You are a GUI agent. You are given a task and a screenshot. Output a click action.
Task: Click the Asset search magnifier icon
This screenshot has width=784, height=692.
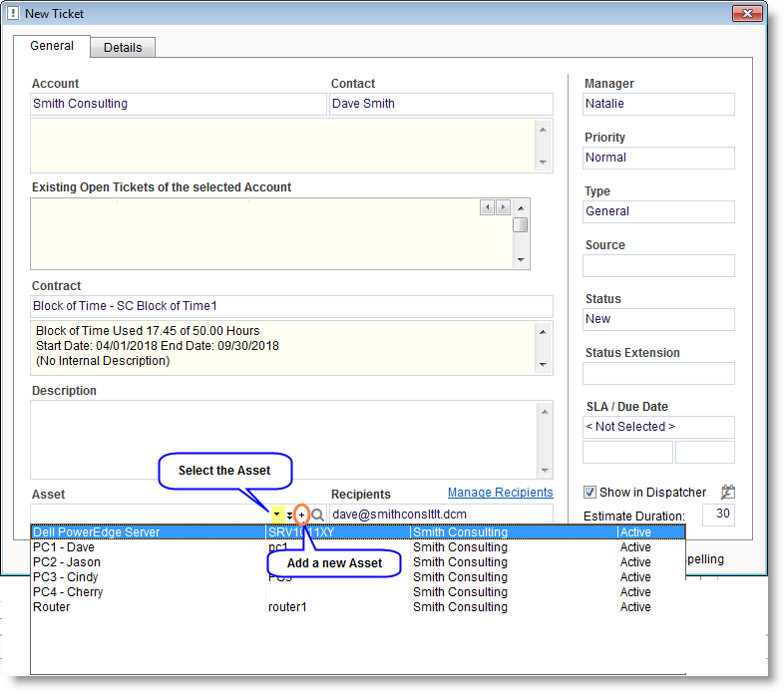click(x=318, y=515)
